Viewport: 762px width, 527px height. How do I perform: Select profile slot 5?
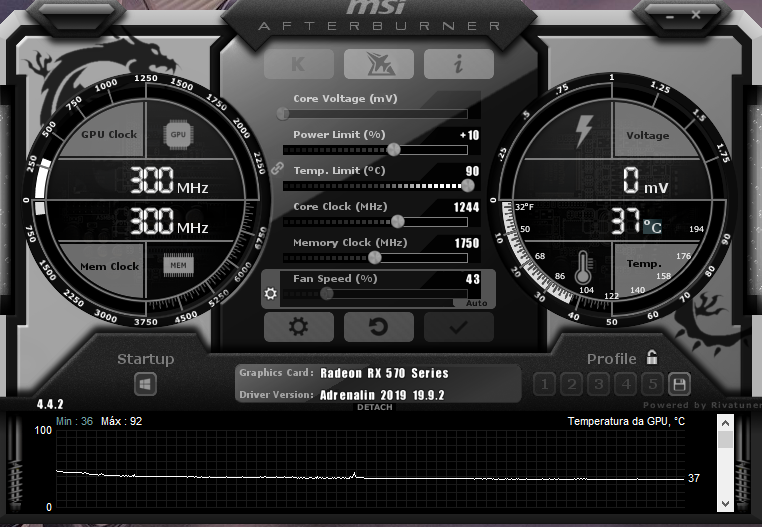click(653, 385)
